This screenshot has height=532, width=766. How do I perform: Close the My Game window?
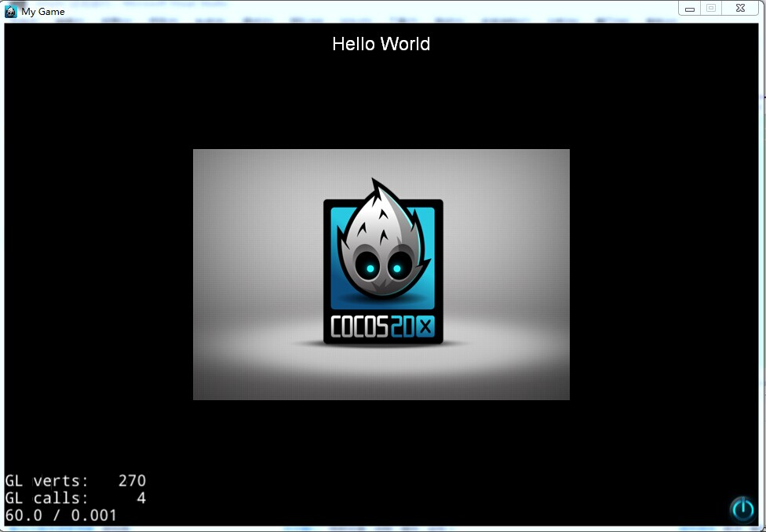pos(741,9)
